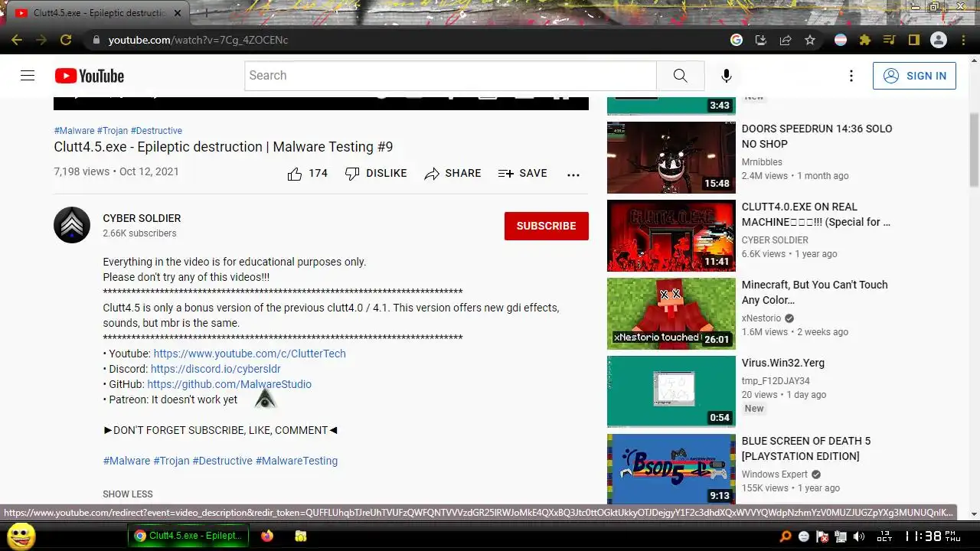980x551 pixels.
Task: Click the SIGN IN button
Action: click(x=914, y=76)
